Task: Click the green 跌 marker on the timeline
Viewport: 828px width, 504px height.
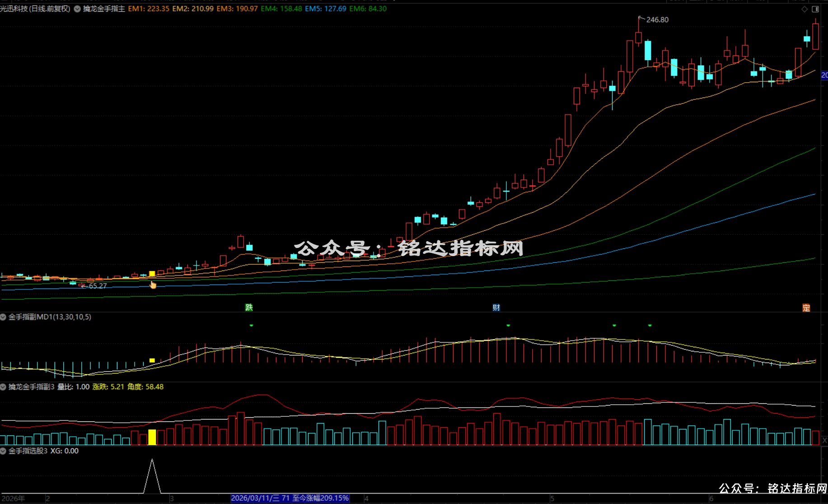Action: tap(249, 308)
